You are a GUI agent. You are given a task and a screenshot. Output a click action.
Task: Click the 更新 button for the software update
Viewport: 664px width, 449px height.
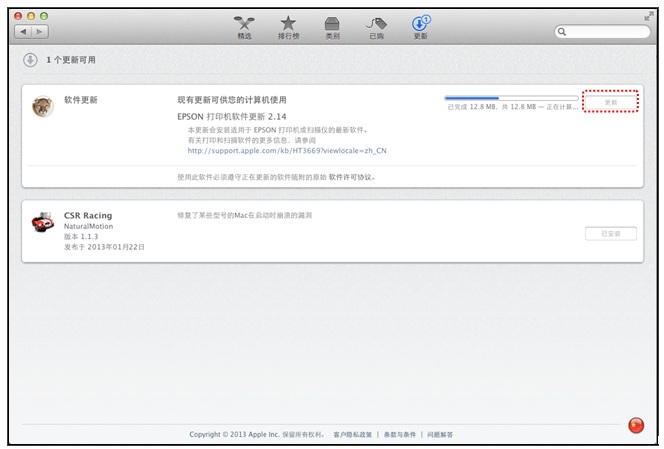(x=610, y=102)
